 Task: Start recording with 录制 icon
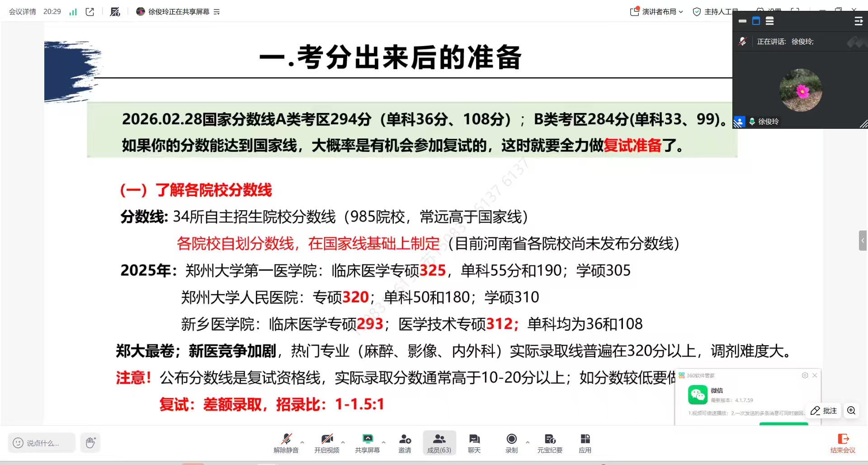[x=511, y=443]
